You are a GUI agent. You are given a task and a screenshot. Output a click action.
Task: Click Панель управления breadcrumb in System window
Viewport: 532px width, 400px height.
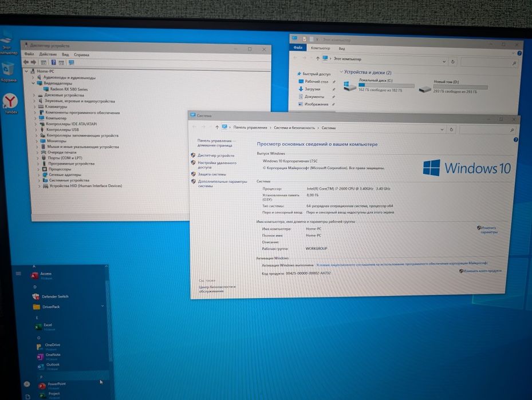[250, 128]
